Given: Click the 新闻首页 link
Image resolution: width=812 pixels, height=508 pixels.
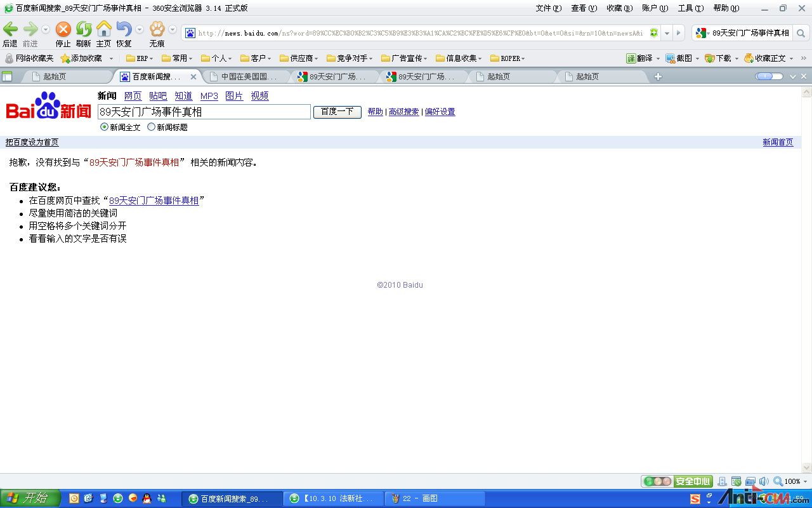Looking at the screenshot, I should [x=778, y=142].
